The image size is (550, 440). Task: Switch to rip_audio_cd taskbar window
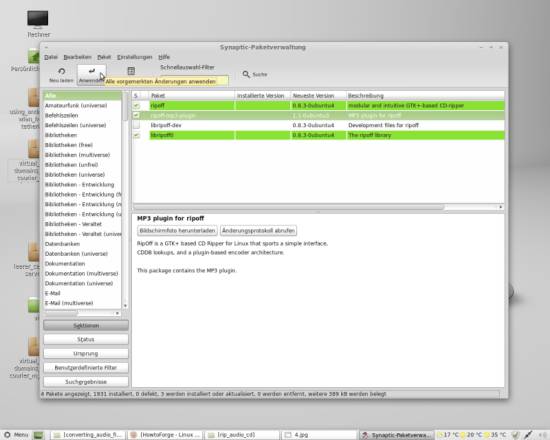pyautogui.click(x=242, y=435)
